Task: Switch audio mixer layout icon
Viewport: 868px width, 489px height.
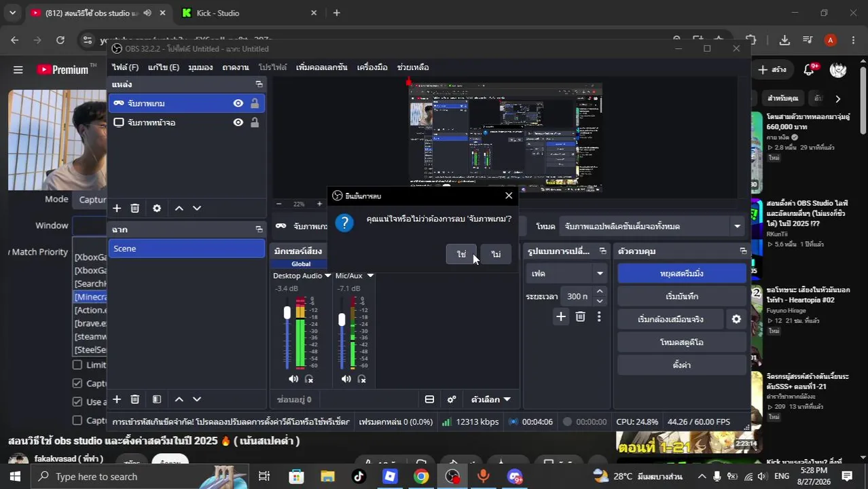Action: 429,399
